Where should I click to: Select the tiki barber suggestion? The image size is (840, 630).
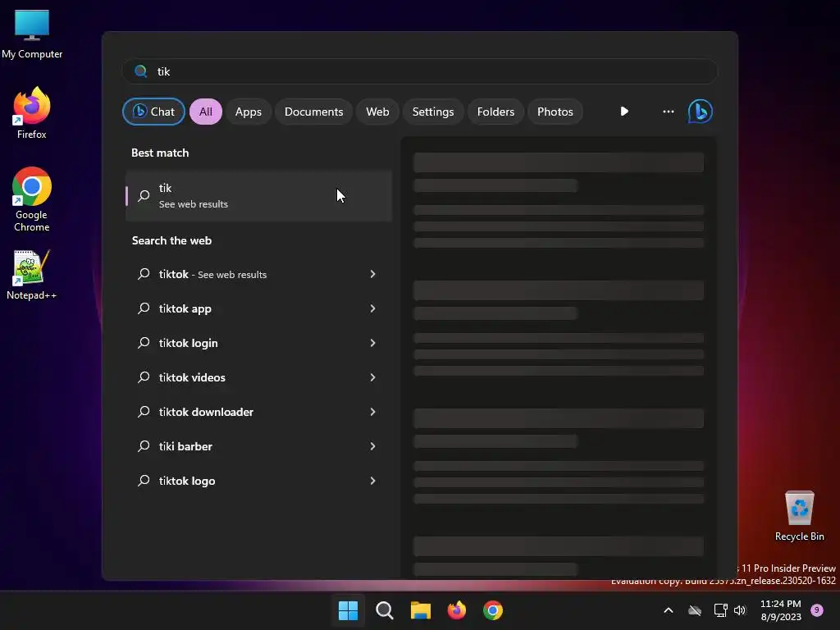tap(258, 446)
